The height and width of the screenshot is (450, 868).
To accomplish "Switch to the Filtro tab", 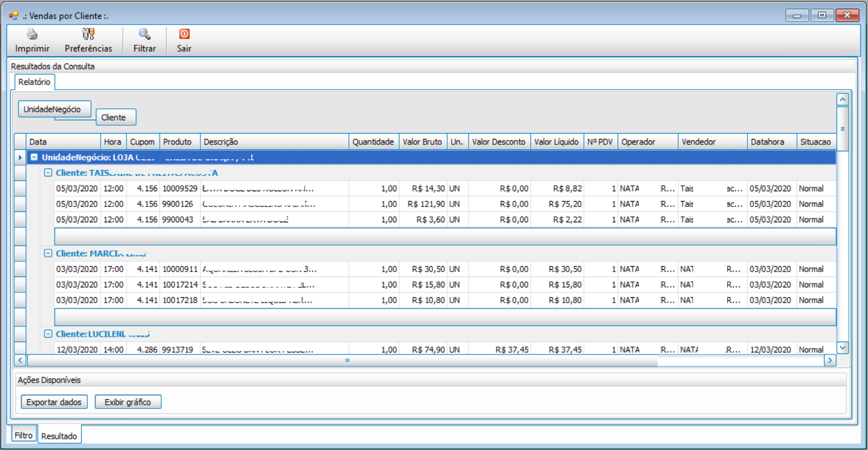I will (24, 435).
